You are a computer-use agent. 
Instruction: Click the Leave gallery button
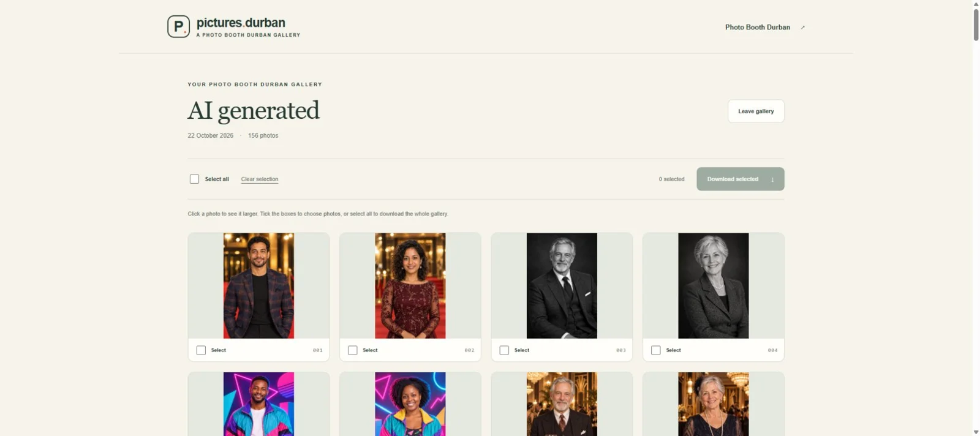click(x=756, y=111)
